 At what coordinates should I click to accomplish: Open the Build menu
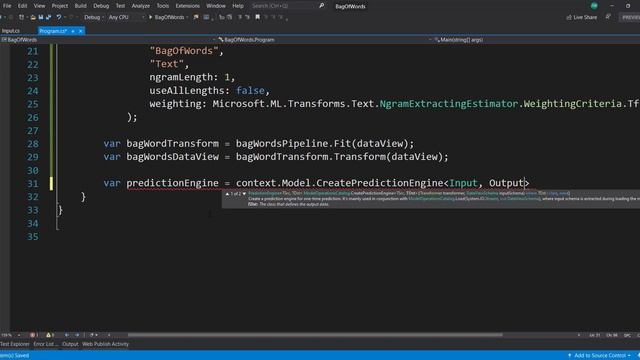coord(80,6)
